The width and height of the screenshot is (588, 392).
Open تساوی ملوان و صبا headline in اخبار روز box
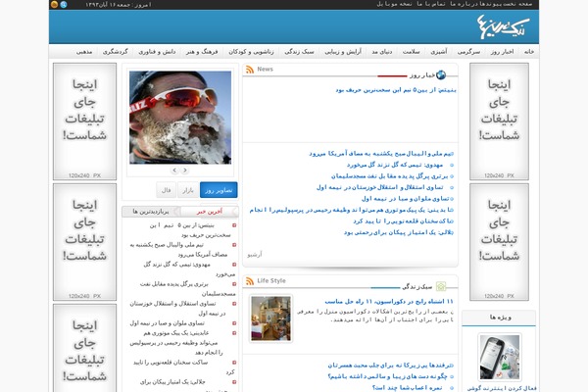click(405, 199)
